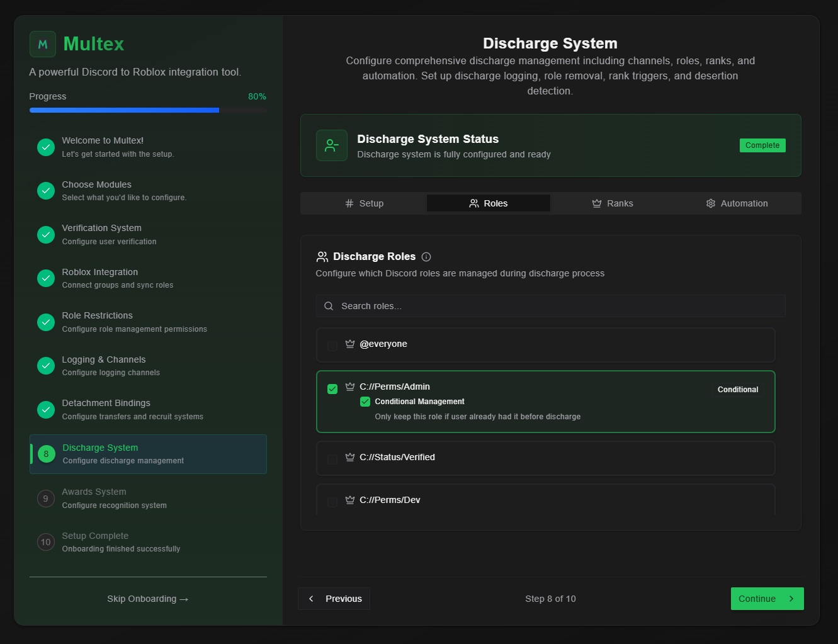Check the C://Perms/Dev role checkbox

click(332, 502)
